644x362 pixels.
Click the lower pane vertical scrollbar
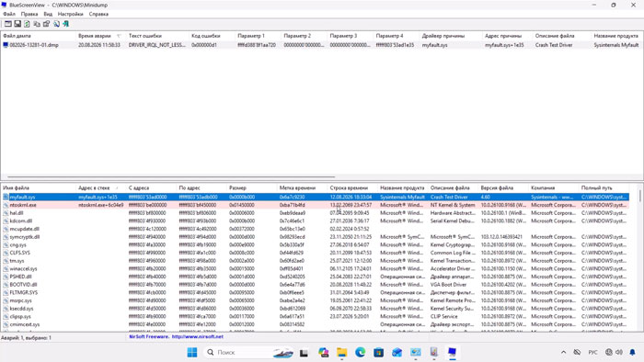point(640,196)
